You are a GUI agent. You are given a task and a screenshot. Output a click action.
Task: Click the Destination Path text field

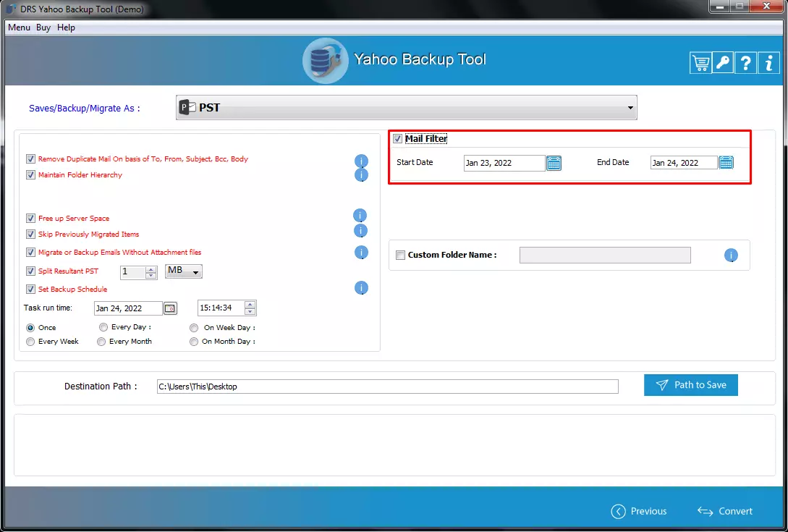387,387
